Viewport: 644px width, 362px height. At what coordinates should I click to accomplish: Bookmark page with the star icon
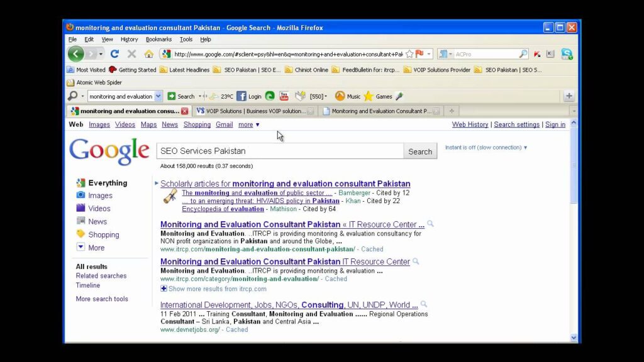(x=409, y=54)
